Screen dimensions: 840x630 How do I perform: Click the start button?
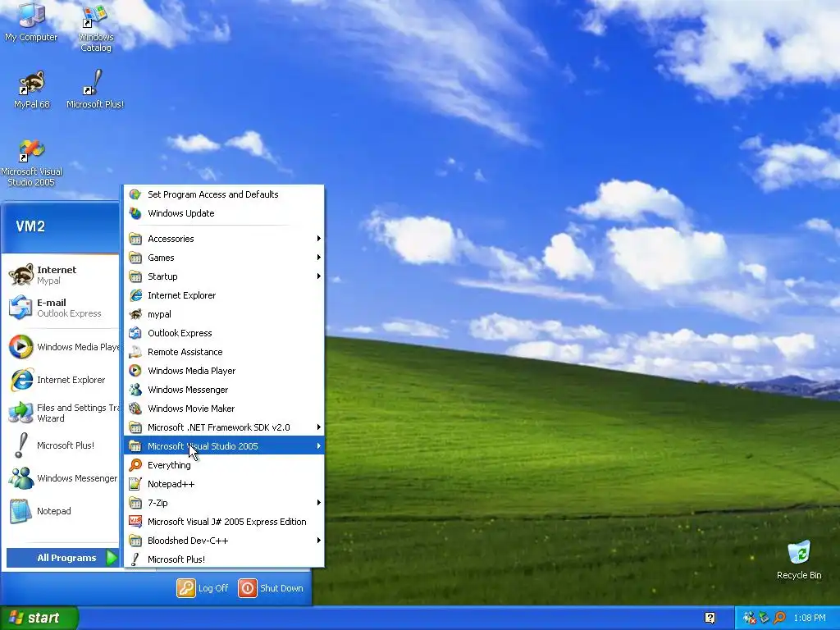(39, 618)
